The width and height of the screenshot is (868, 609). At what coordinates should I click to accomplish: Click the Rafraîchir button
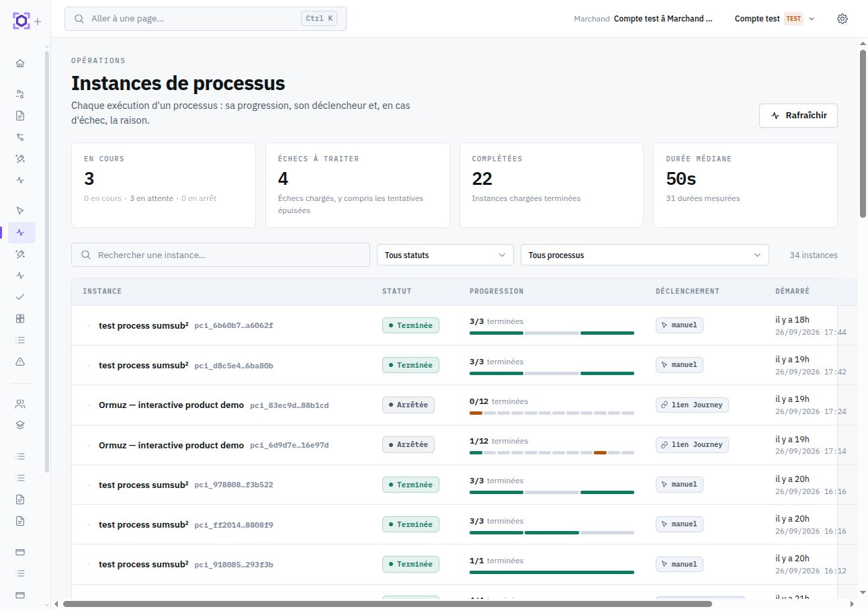pyautogui.click(x=798, y=116)
